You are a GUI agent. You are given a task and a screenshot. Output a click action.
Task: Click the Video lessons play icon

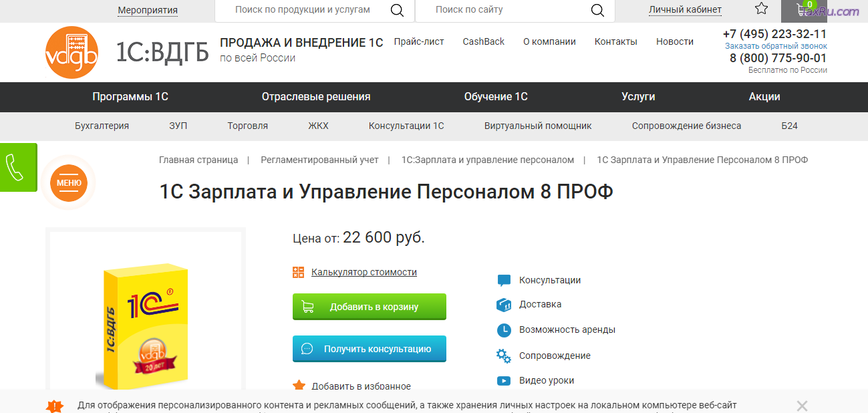(504, 381)
